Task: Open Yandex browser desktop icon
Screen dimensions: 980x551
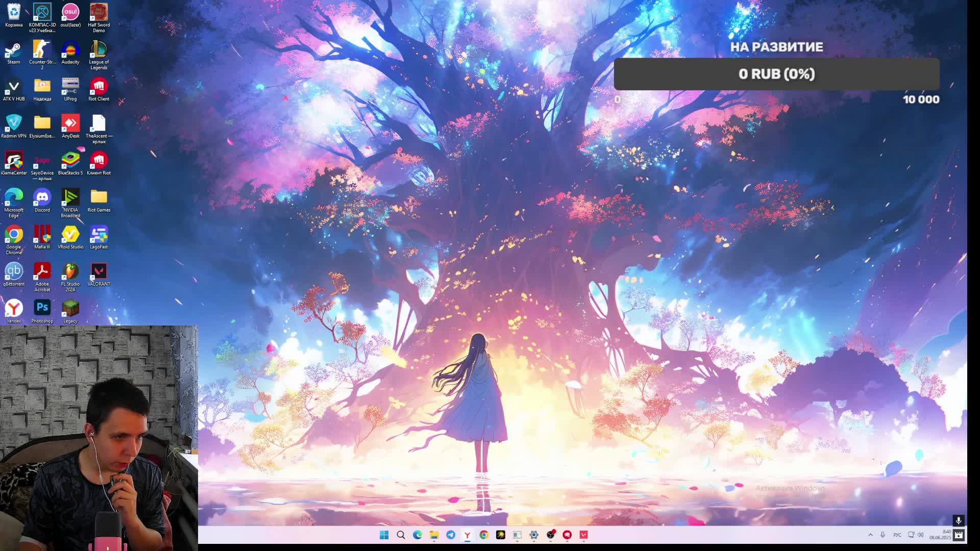Action: point(14,312)
